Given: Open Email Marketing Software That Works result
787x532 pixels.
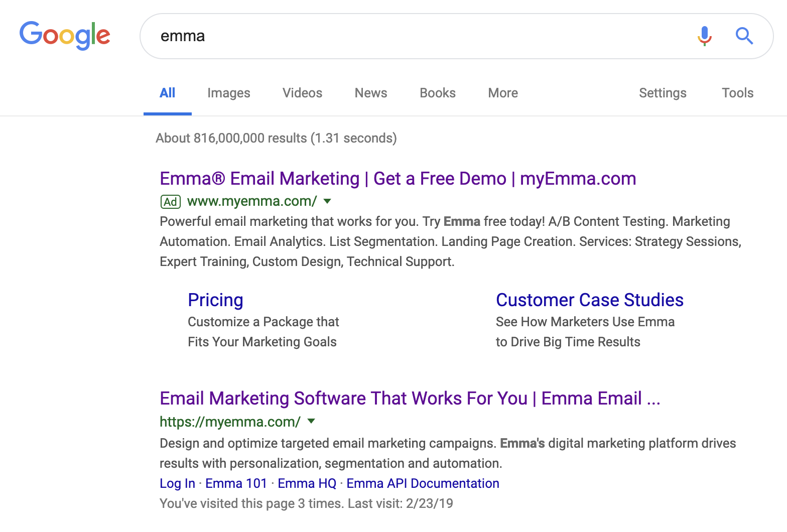Looking at the screenshot, I should pos(410,398).
